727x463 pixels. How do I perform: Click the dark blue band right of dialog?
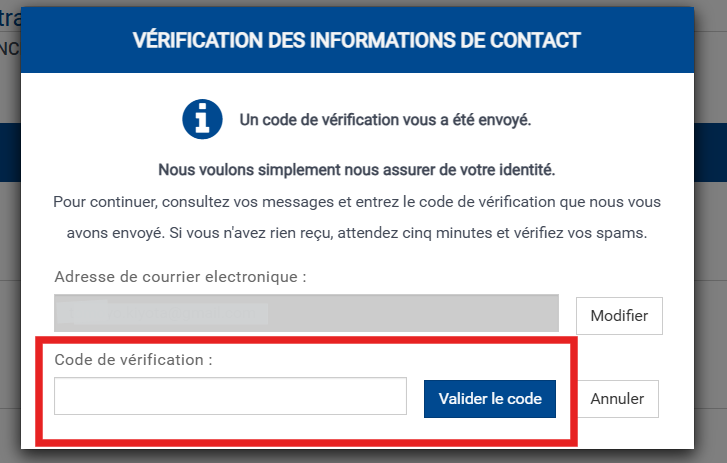point(710,152)
